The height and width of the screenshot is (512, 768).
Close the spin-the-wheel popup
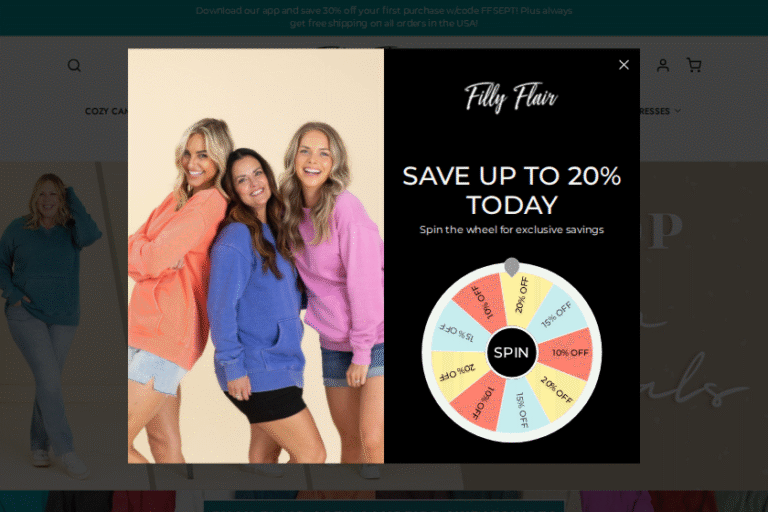tap(624, 65)
